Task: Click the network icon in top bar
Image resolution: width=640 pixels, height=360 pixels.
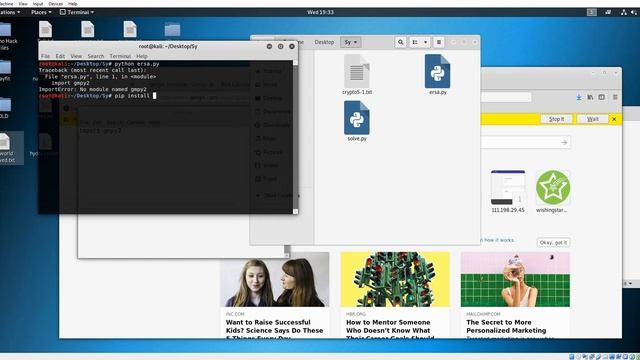Action: pyautogui.click(x=623, y=12)
